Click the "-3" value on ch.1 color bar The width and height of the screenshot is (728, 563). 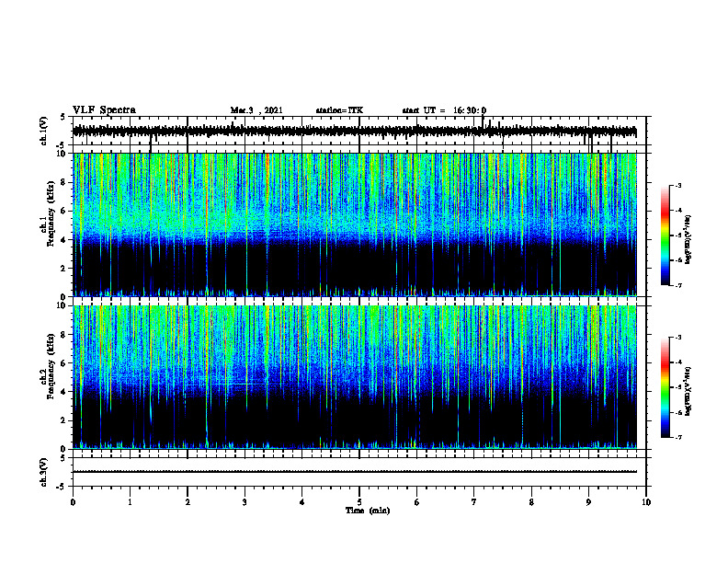coord(677,185)
